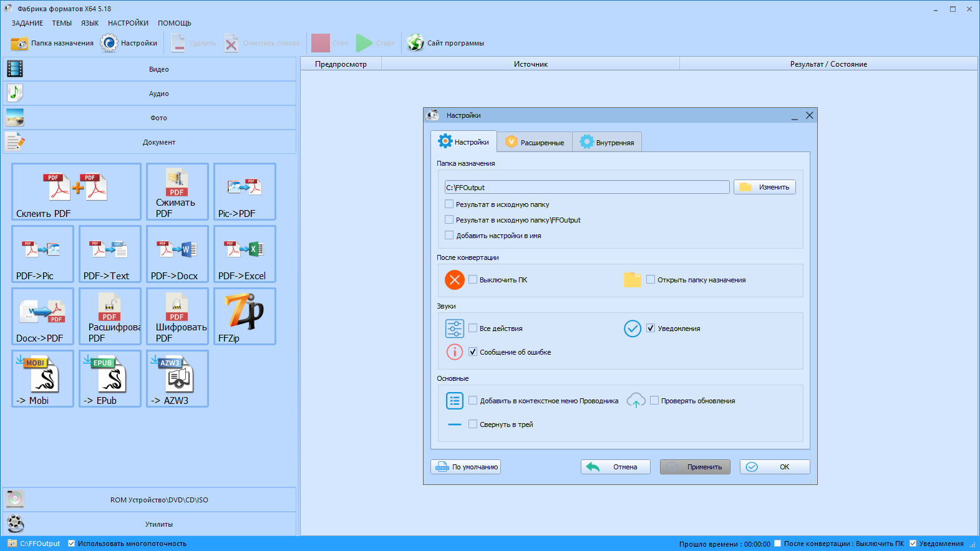
Task: Toggle Использовать многопоточность in the status bar
Action: tap(72, 544)
